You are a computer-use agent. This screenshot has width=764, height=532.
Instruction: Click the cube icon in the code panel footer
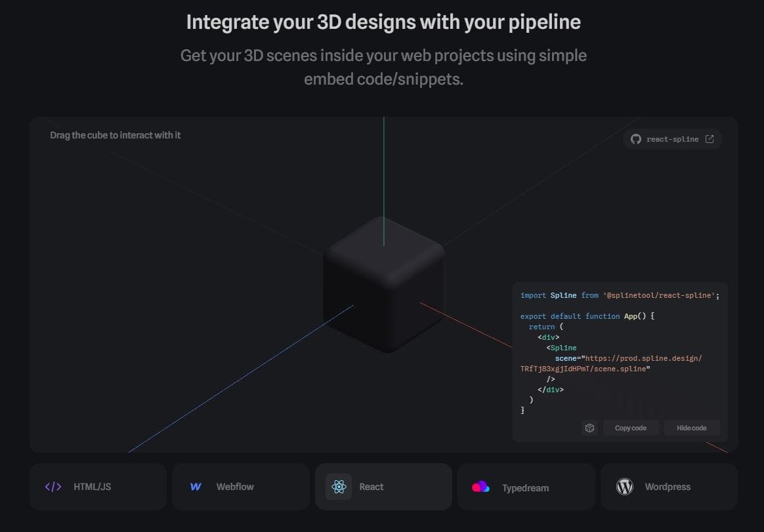coord(589,428)
